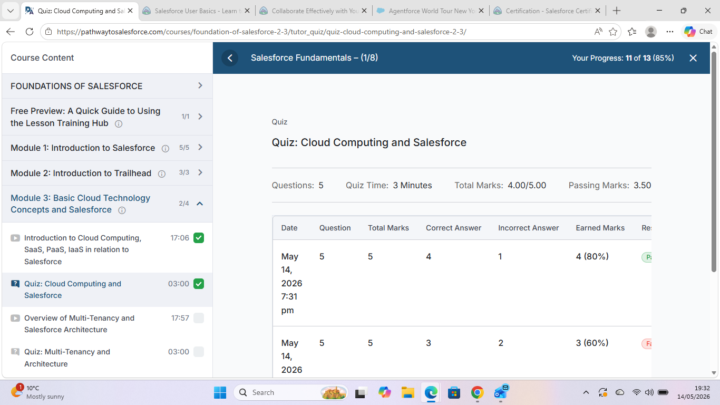Image resolution: width=720 pixels, height=405 pixels.
Task: Open Read aloud icon in address bar
Action: [x=598, y=32]
